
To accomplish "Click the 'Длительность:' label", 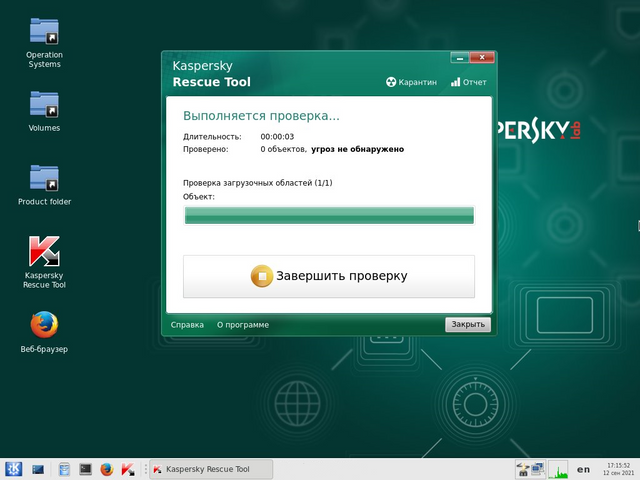I will point(212,137).
